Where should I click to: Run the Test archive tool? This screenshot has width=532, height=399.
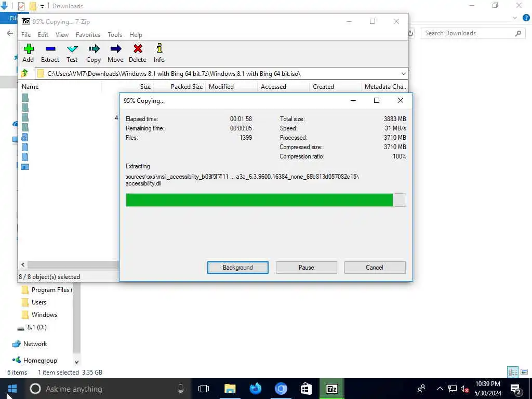click(x=72, y=49)
